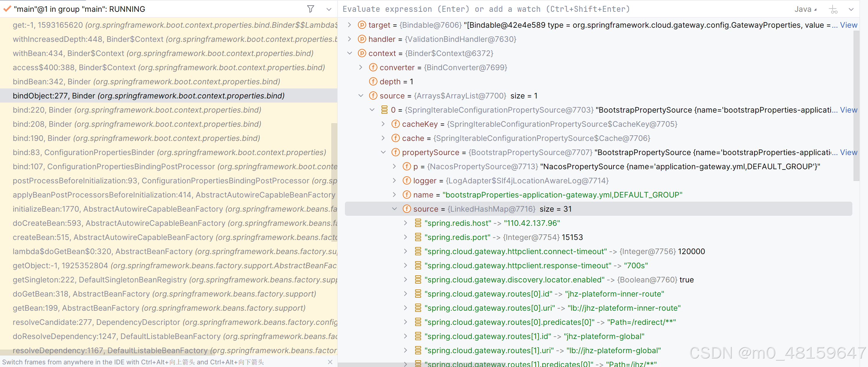This screenshot has height=367, width=868.
Task: Click the depth field icon
Action: (x=373, y=81)
